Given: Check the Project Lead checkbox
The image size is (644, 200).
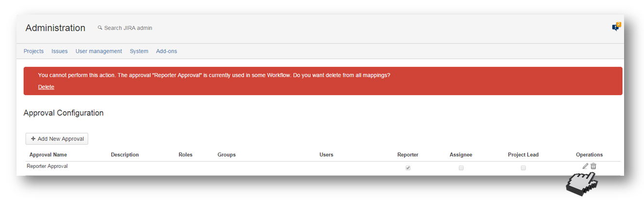Looking at the screenshot, I should (523, 168).
